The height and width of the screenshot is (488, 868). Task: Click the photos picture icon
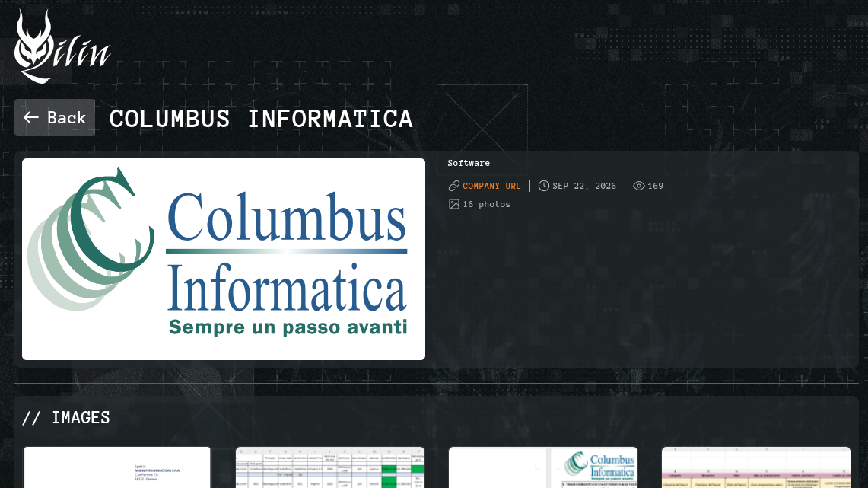(454, 204)
